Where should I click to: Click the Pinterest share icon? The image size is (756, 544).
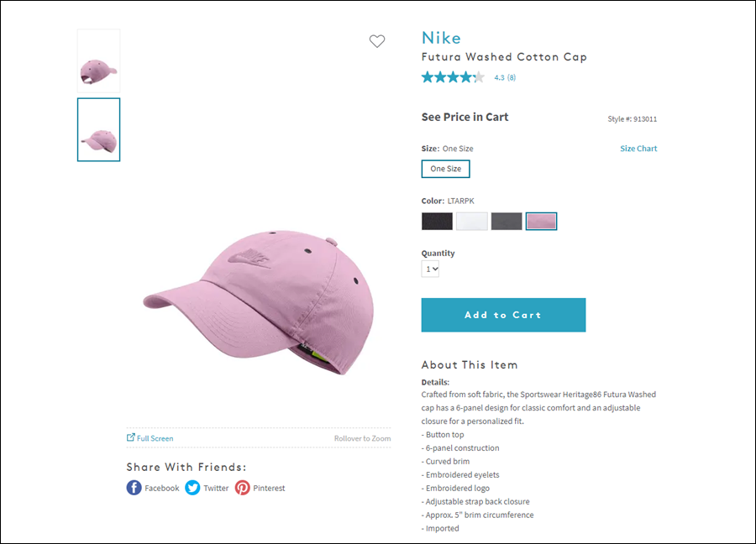[x=243, y=488]
